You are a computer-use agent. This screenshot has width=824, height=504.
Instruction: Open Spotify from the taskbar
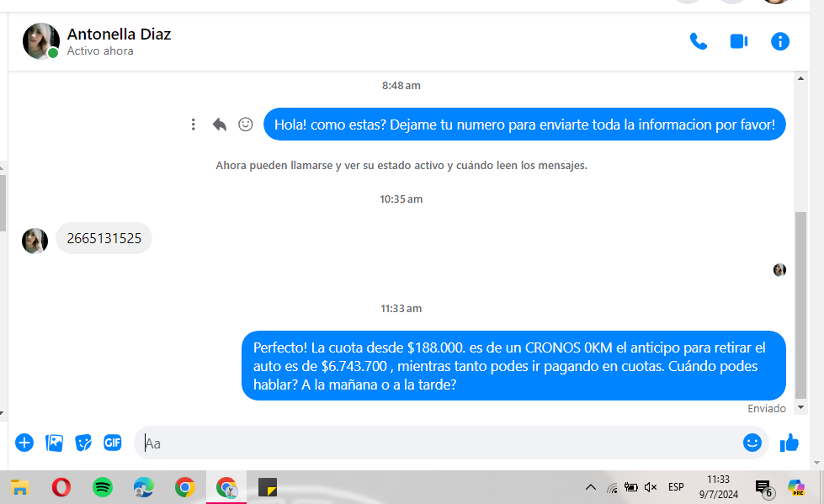[102, 487]
